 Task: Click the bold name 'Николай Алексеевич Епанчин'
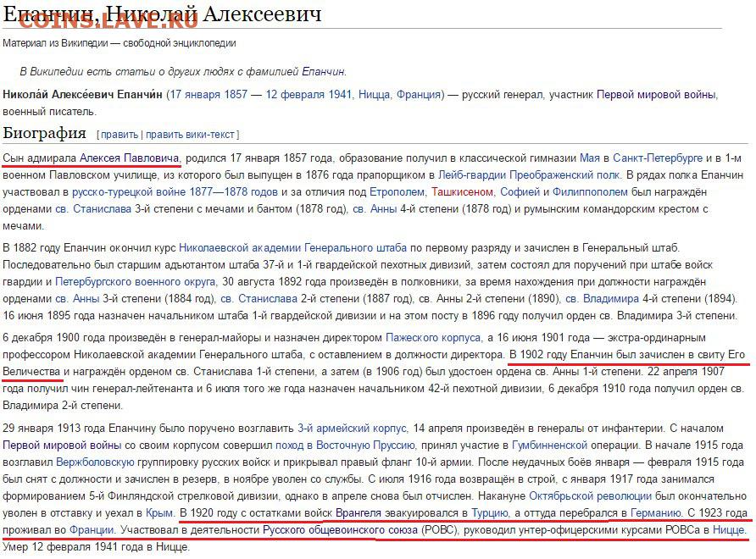82,95
